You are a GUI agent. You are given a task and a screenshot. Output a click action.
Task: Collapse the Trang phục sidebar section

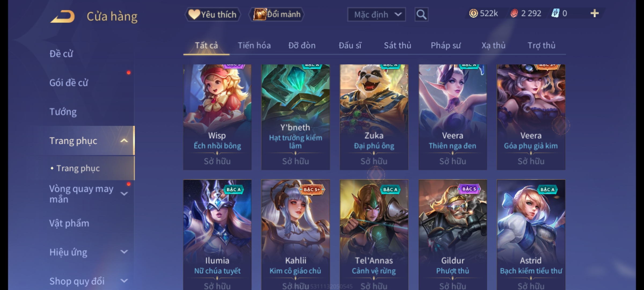(124, 141)
